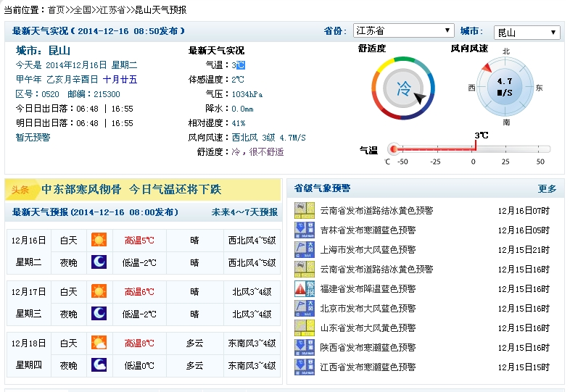The height and width of the screenshot is (392, 570).
Task: Click the sunny icon for 12月16日 daytime
Action: pyautogui.click(x=99, y=240)
